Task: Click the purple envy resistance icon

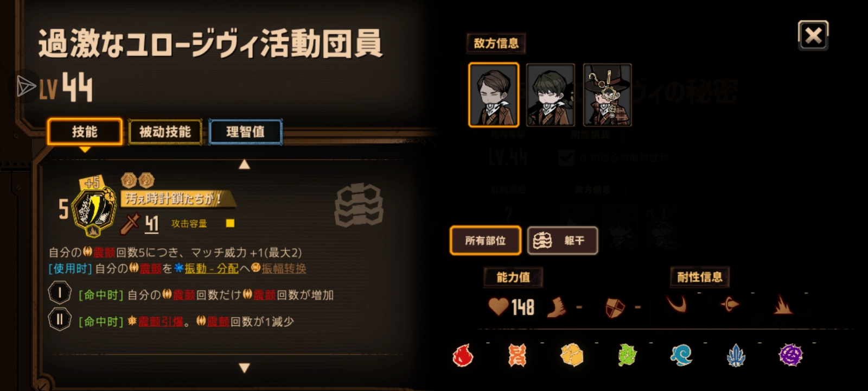Action: click(x=790, y=356)
